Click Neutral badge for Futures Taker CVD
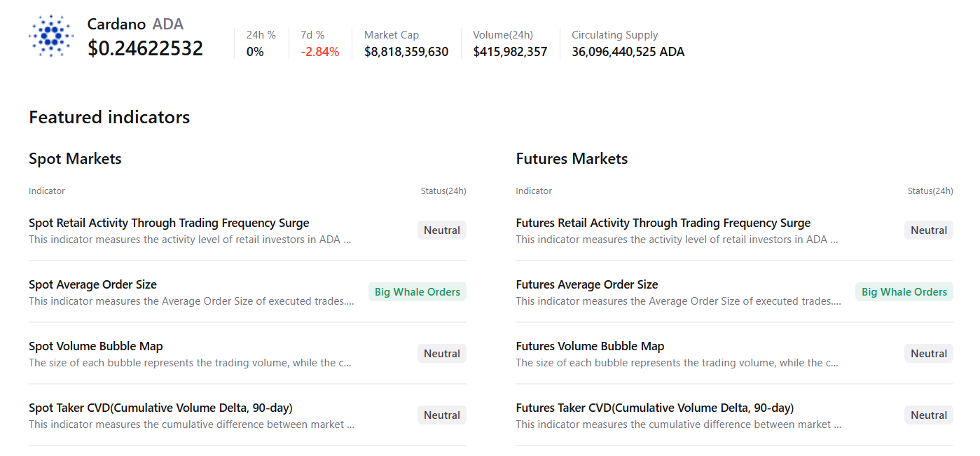 (x=929, y=415)
